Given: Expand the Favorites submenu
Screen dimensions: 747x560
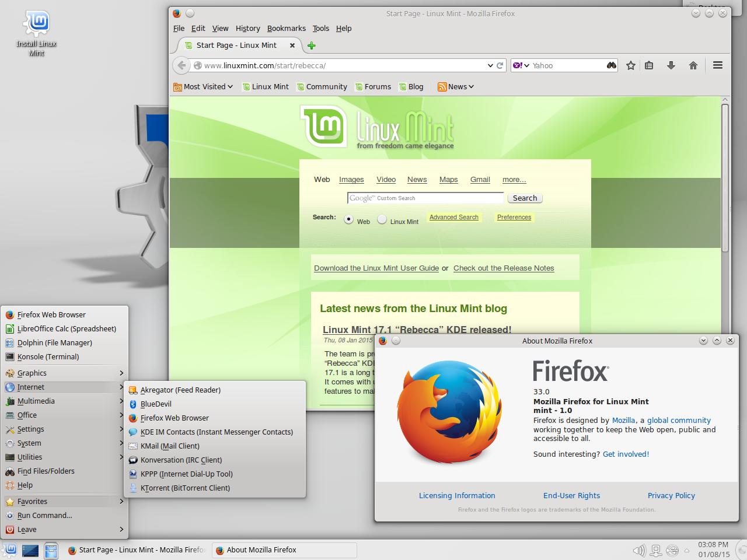Looking at the screenshot, I should pyautogui.click(x=64, y=501).
